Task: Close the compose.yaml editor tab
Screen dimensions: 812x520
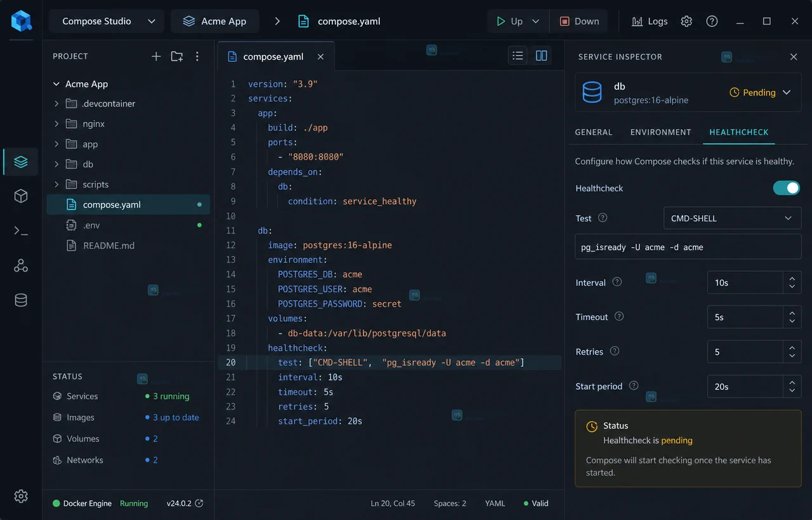Action: click(x=320, y=57)
